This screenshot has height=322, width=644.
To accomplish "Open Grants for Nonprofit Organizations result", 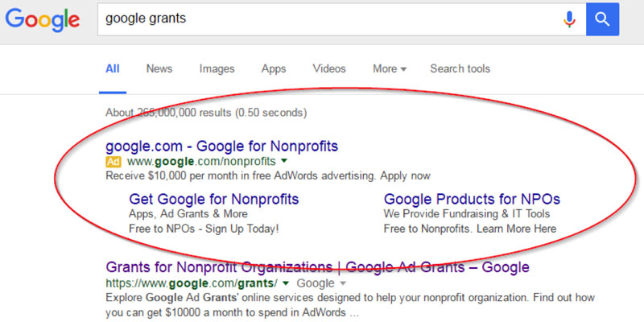I will coord(317,267).
